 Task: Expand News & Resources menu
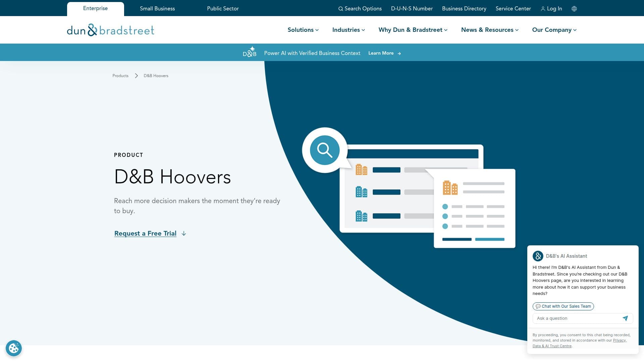pyautogui.click(x=490, y=30)
